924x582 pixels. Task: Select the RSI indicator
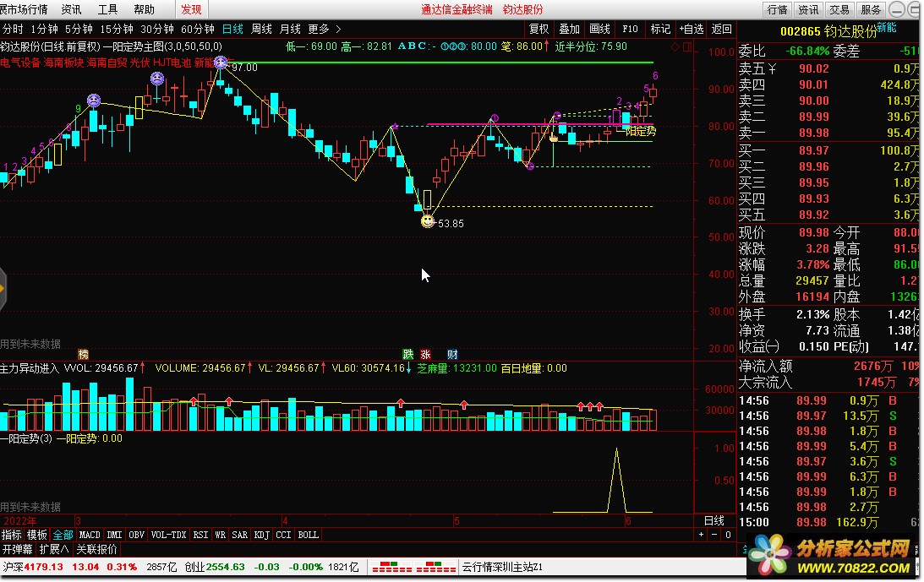tap(200, 535)
